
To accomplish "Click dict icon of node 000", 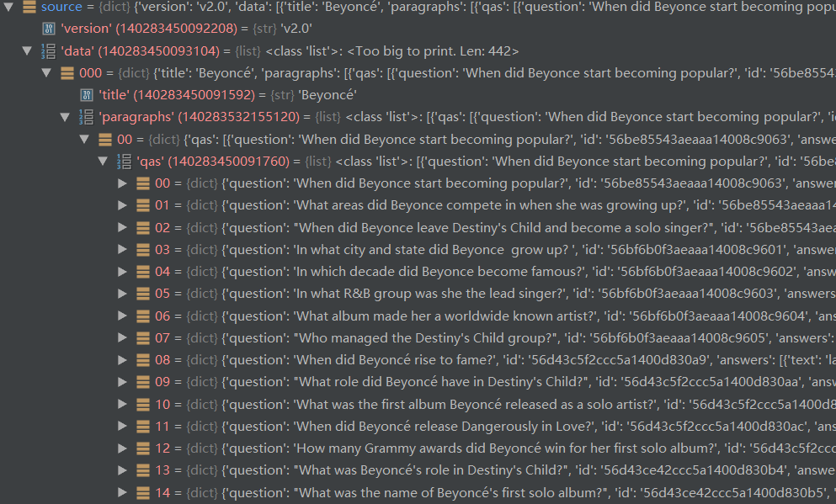I will (67, 73).
